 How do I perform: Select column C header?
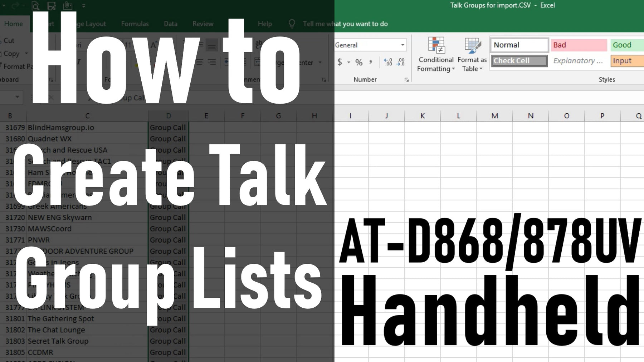[87, 116]
